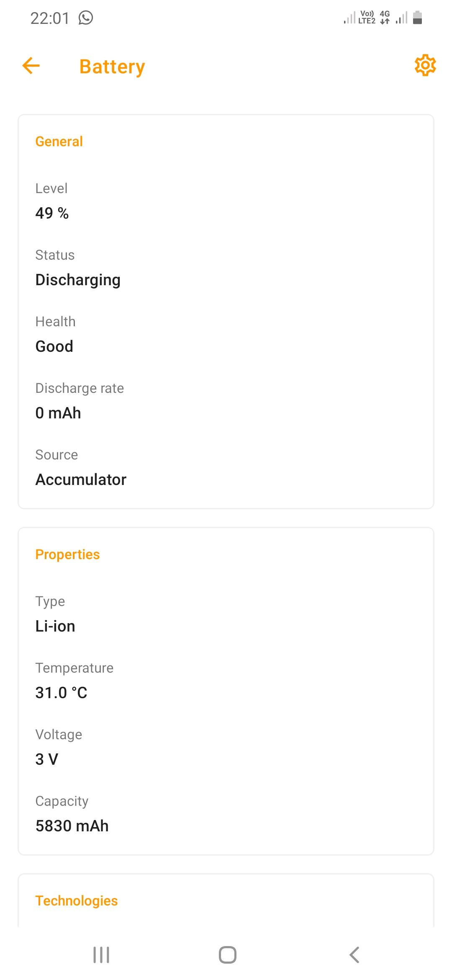Tap the Properties section header
The height and width of the screenshot is (980, 452).
[67, 554]
